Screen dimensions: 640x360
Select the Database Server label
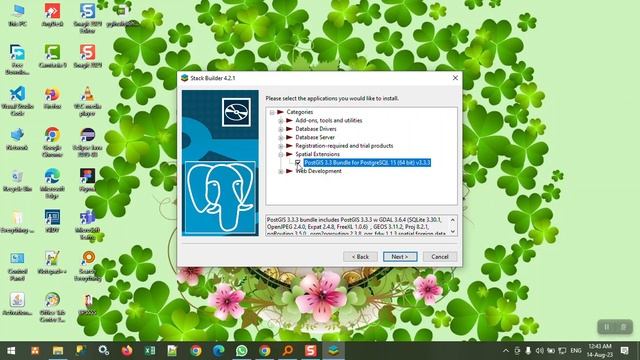click(x=315, y=137)
